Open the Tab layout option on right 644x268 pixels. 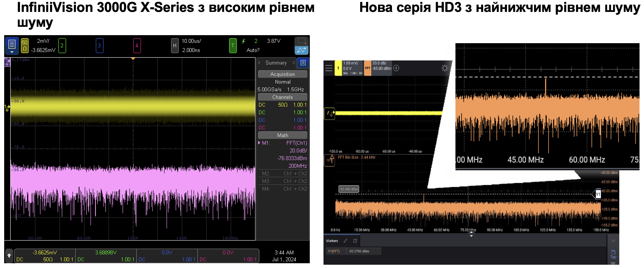point(613,254)
